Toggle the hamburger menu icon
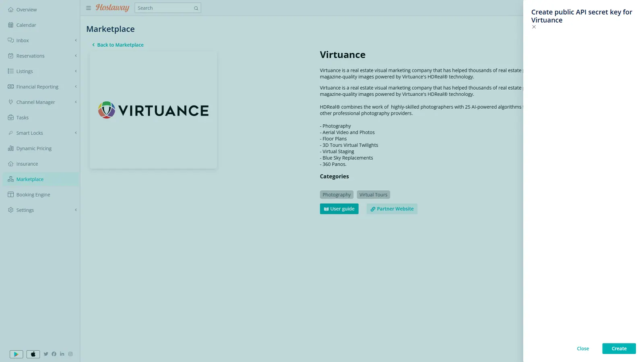644x362 pixels. pyautogui.click(x=89, y=8)
